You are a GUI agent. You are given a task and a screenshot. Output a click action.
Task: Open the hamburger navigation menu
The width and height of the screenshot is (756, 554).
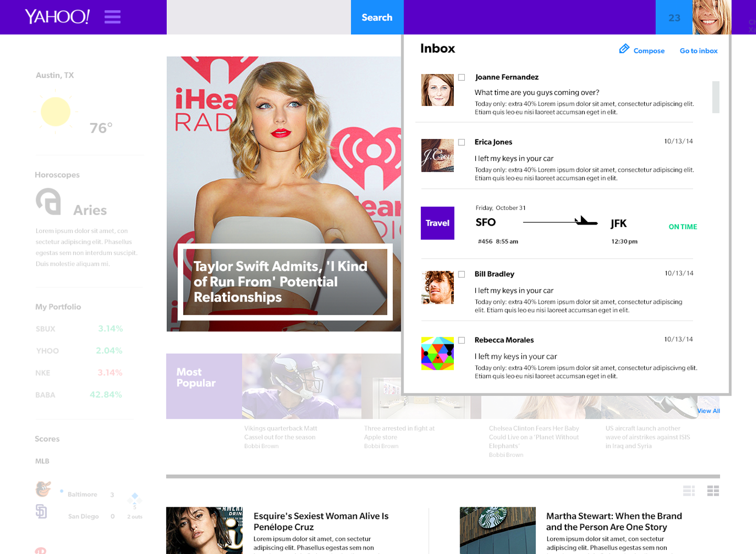pos(112,17)
